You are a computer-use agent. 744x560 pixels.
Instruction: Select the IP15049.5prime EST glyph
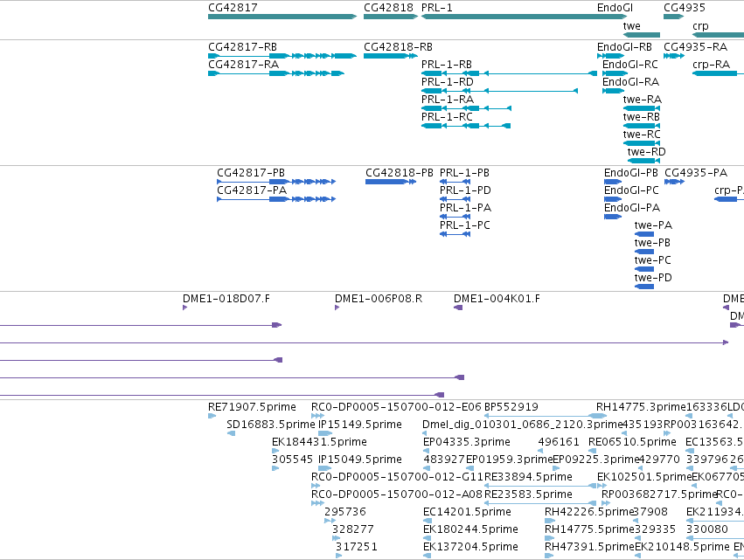click(325, 468)
